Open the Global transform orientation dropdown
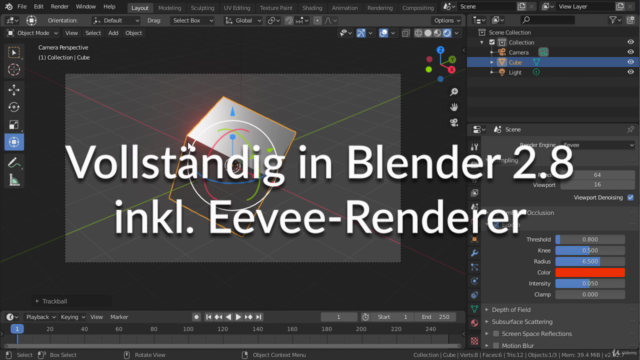640x360 pixels. [x=243, y=20]
